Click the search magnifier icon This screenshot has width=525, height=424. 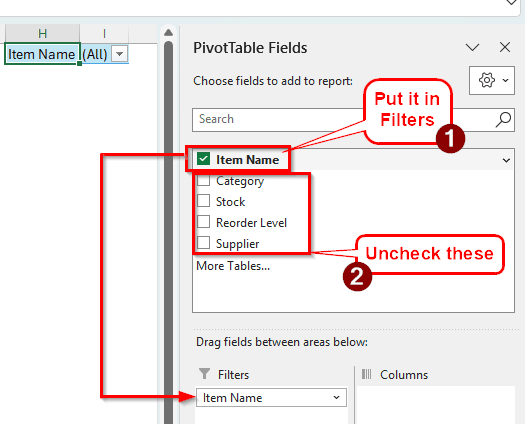click(503, 120)
